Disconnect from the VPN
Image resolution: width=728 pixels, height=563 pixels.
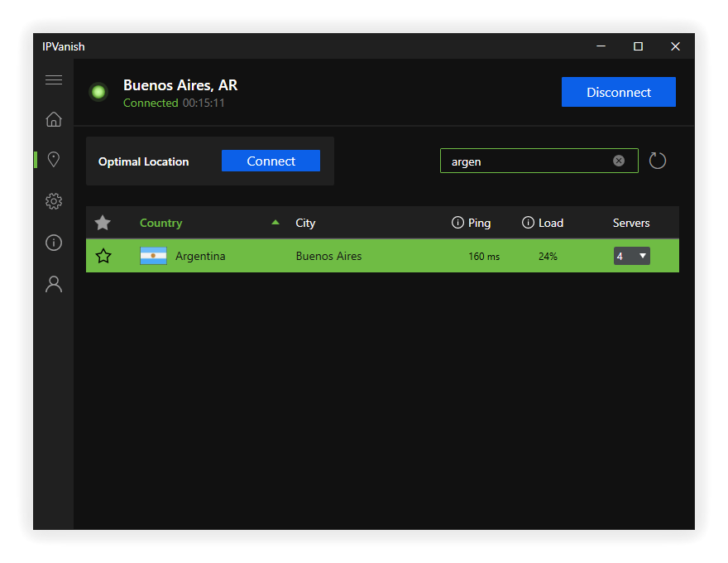point(619,92)
